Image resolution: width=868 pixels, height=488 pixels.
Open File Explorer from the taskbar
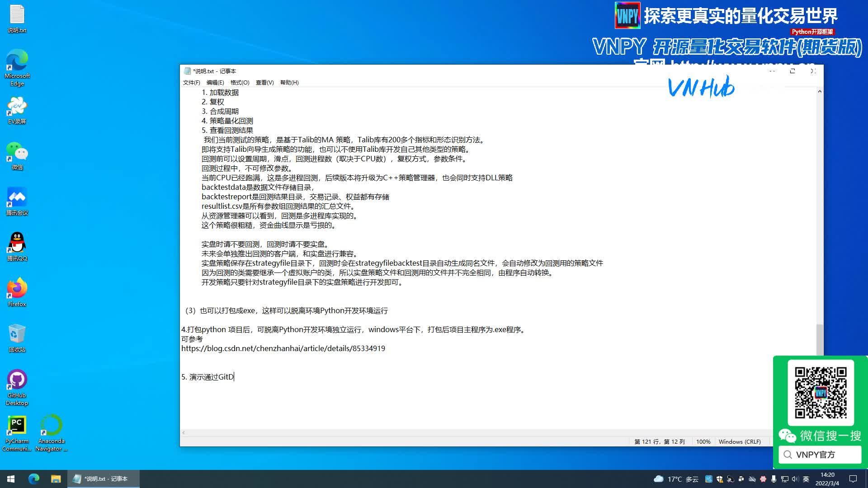[56, 479]
